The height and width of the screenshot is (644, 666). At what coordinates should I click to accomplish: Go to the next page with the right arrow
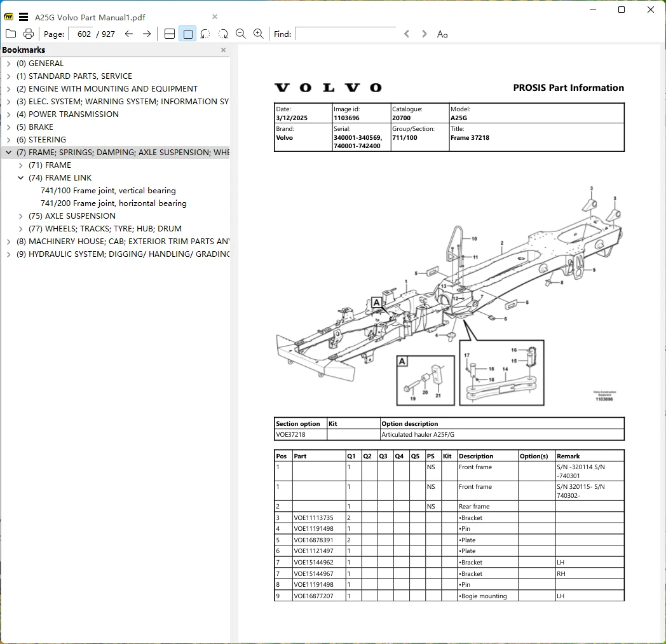tap(147, 34)
